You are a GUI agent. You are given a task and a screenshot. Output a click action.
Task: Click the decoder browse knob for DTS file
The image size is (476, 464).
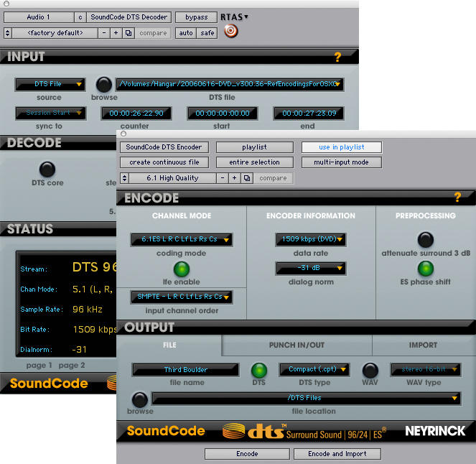coord(104,85)
